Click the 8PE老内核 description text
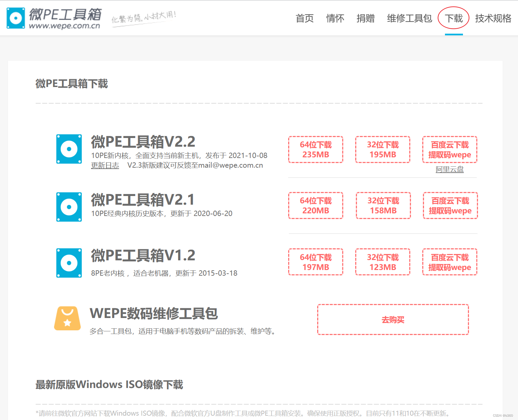Screen dimensions: 518x420 [x=164, y=273]
